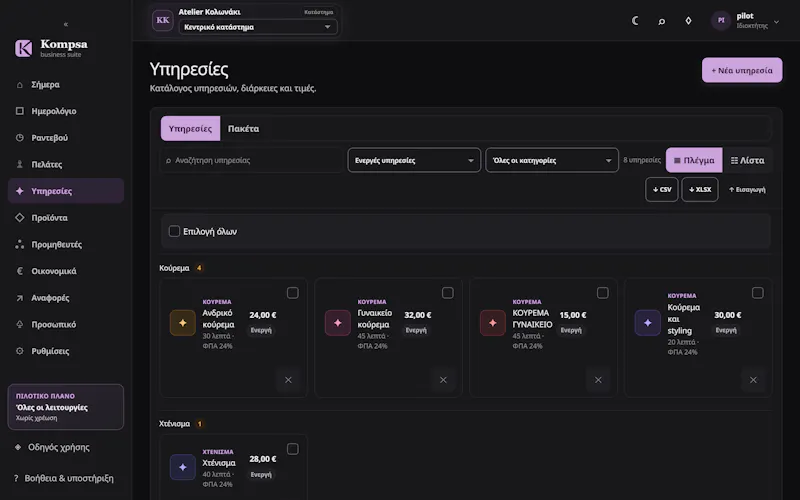Click the Χτένισμα category heading
The image size is (800, 500).
click(x=174, y=423)
